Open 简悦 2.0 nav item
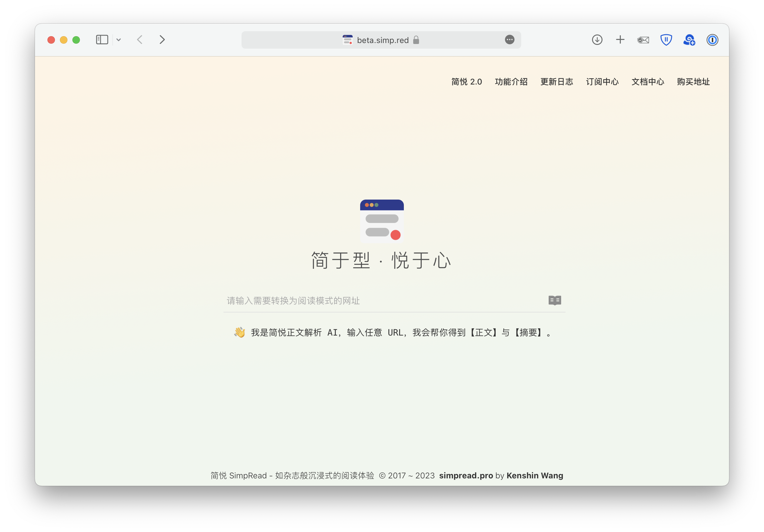 (x=467, y=82)
